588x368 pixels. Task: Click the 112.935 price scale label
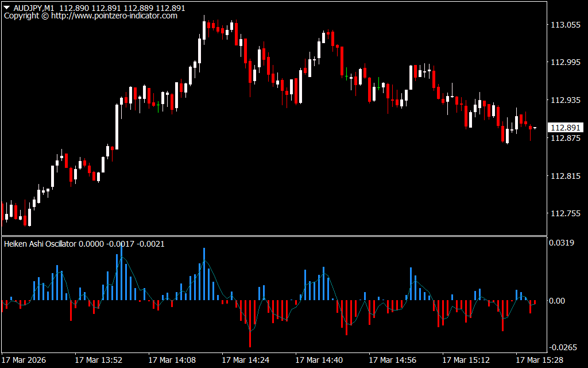click(x=566, y=100)
